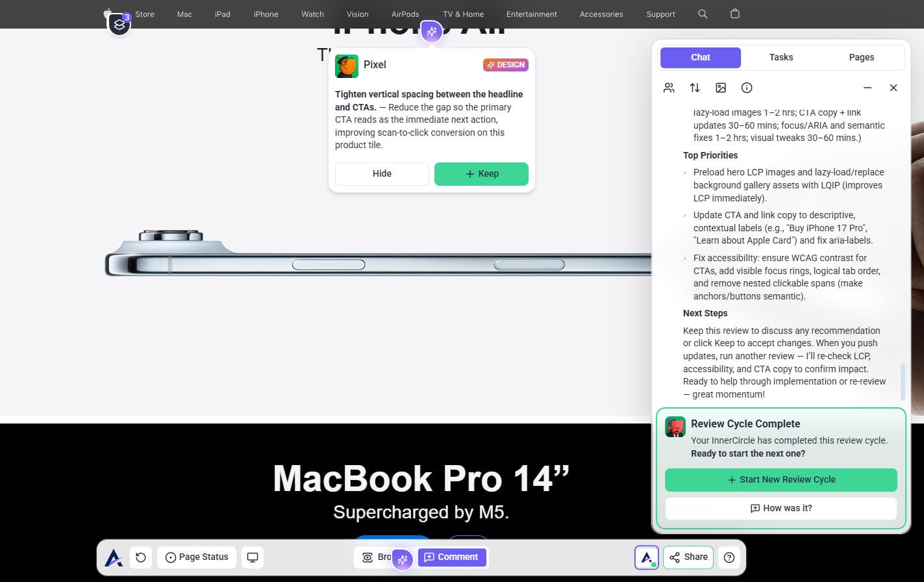This screenshot has width=924, height=582.
Task: Click Start New Review Cycle button
Action: pyautogui.click(x=780, y=479)
